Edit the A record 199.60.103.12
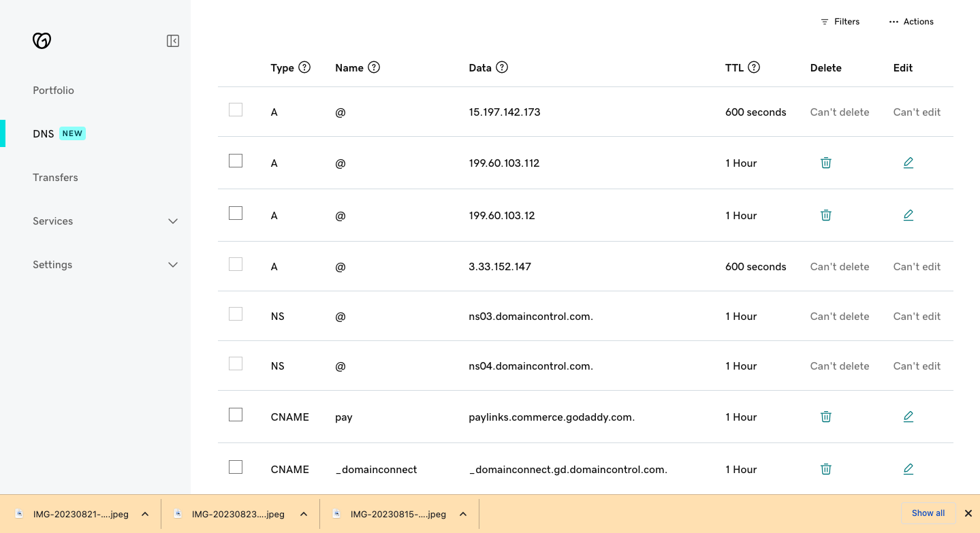 point(908,215)
